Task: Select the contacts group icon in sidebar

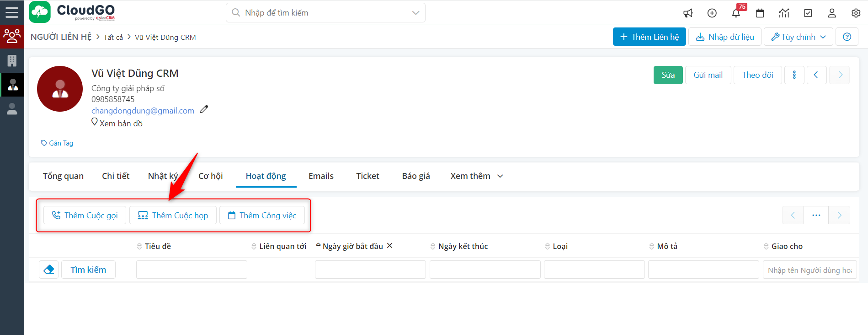Action: coord(12,36)
